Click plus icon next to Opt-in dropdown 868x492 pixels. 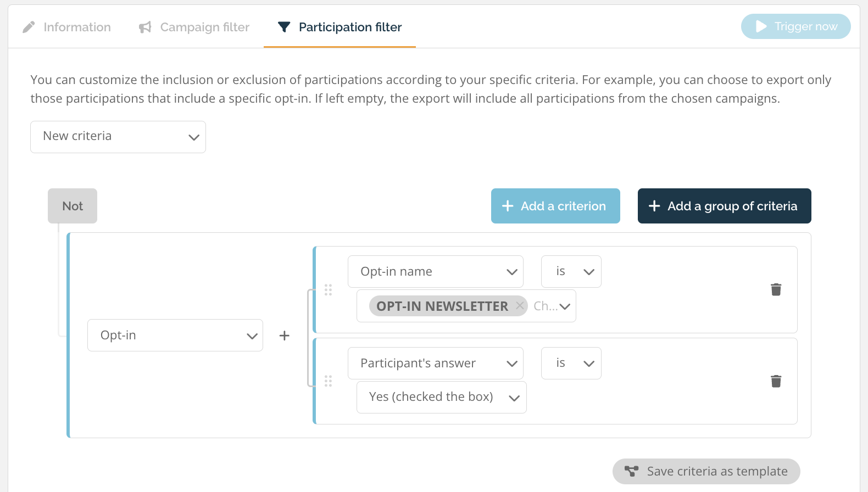tap(284, 336)
